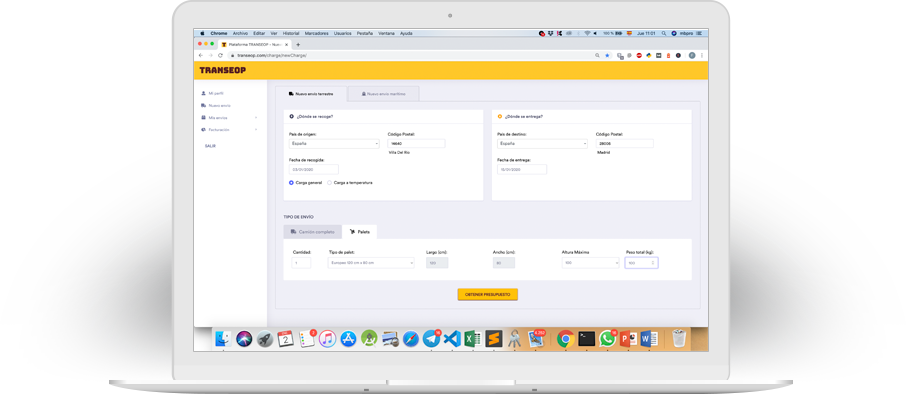Viewport: 906px width, 394px height.
Task: Open the Ventana menu
Action: 387,34
